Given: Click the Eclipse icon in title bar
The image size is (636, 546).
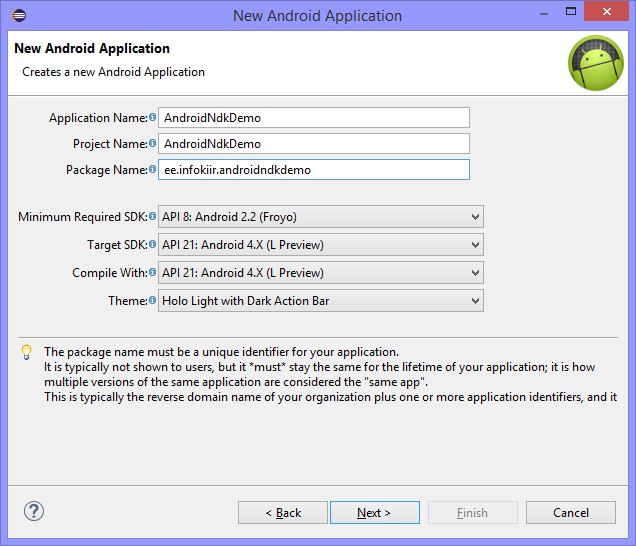Looking at the screenshot, I should [x=20, y=15].
